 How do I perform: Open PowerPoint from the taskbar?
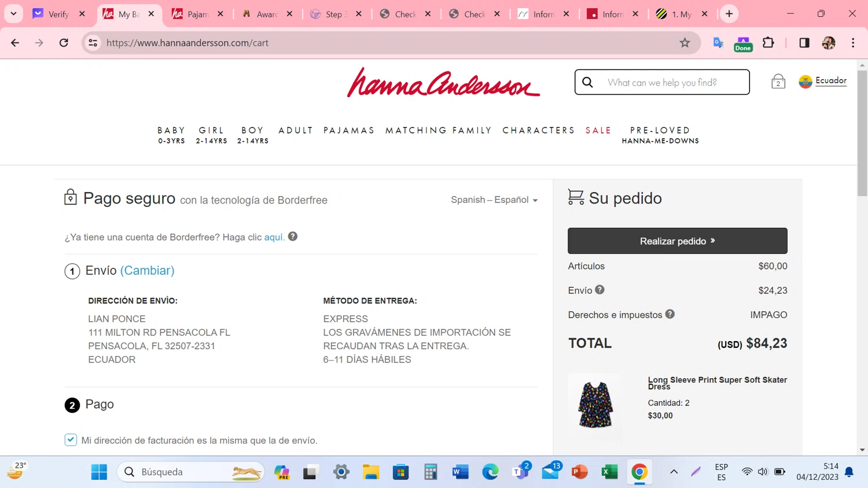[579, 472]
